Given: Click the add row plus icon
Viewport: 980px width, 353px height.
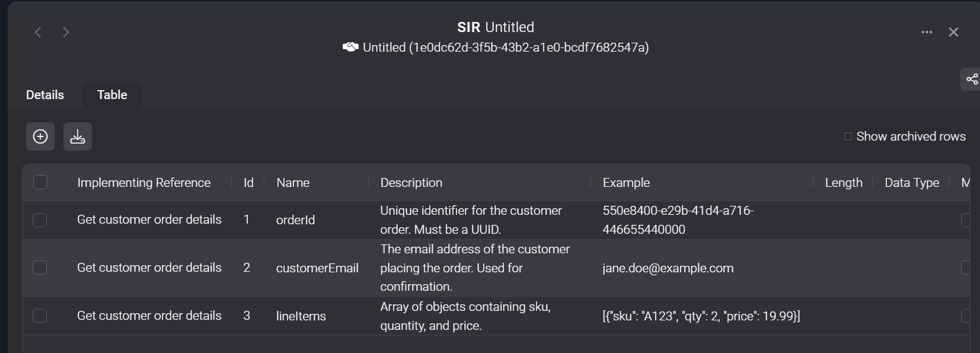Looking at the screenshot, I should pos(40,136).
